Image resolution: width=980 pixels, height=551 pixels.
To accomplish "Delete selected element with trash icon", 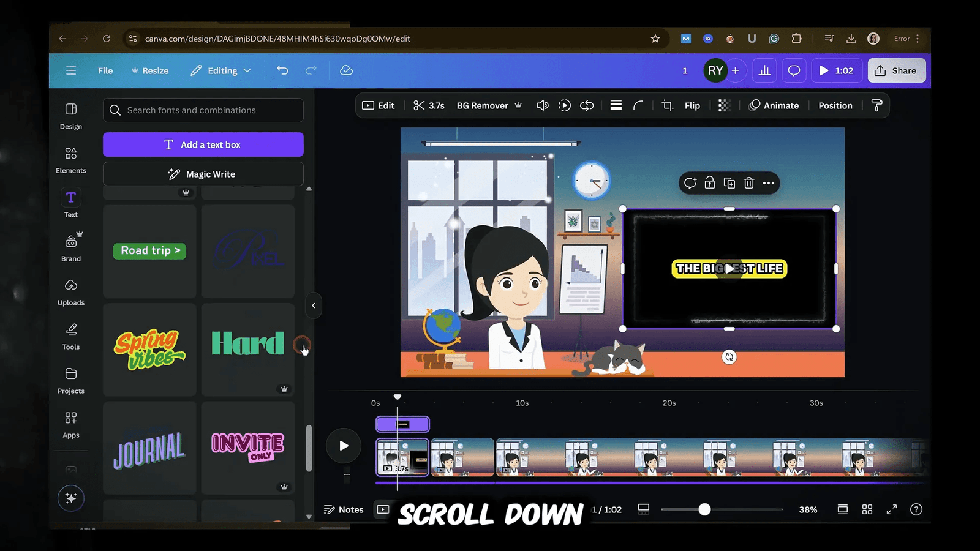I will (x=748, y=183).
